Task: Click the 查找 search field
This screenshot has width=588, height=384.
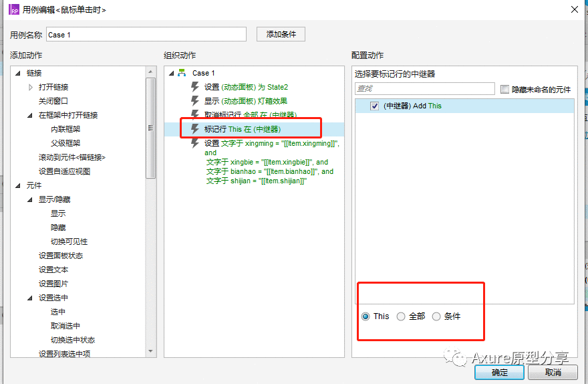Action: coord(424,88)
